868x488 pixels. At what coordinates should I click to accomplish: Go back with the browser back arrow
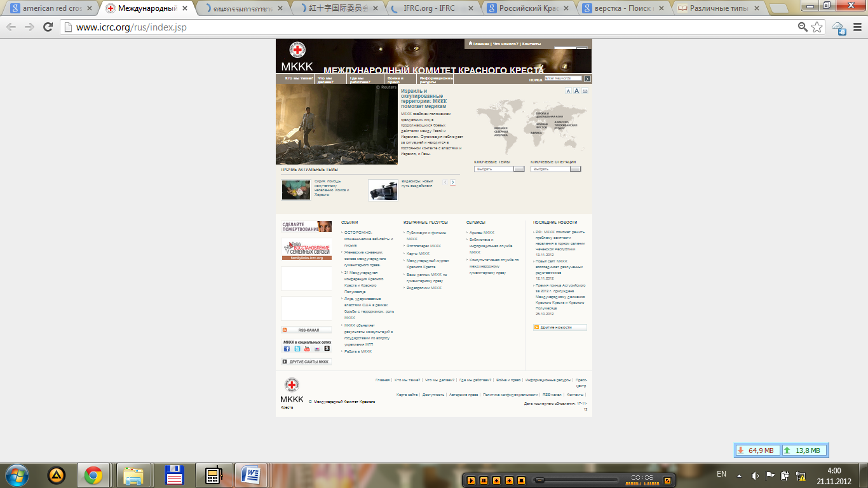[11, 27]
